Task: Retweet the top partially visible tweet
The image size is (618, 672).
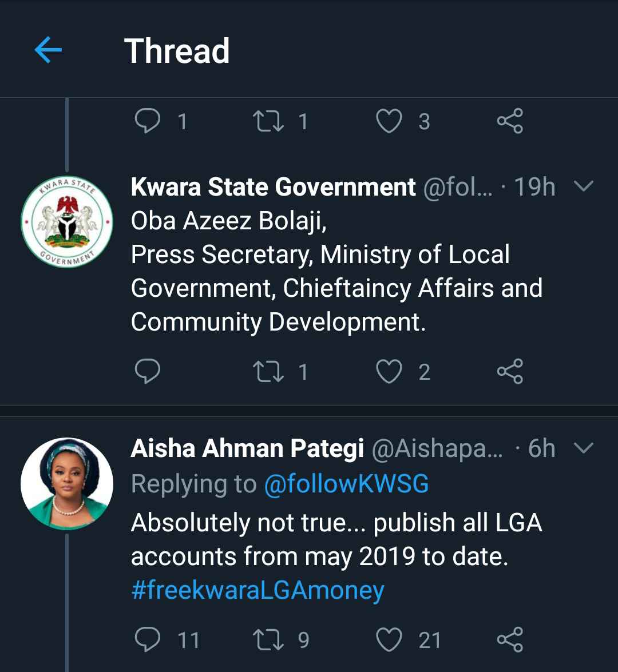Action: 268,121
